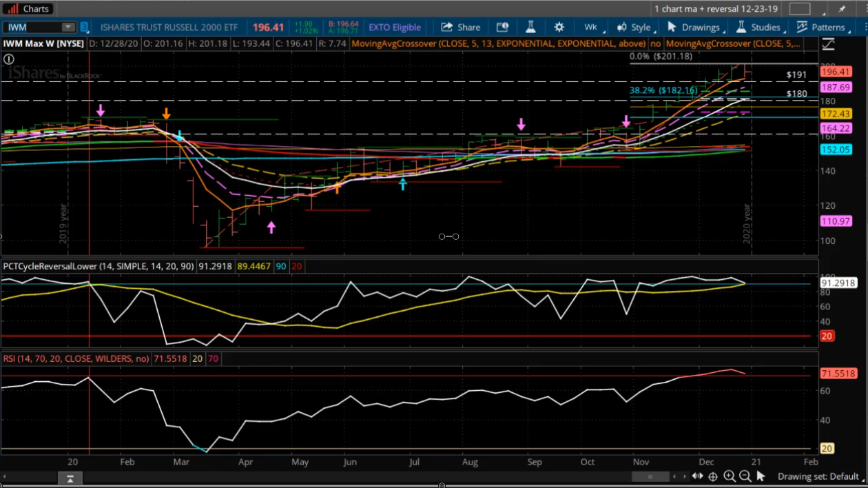Image resolution: width=868 pixels, height=488 pixels.
Task: Open chart settings gear icon
Action: [559, 27]
